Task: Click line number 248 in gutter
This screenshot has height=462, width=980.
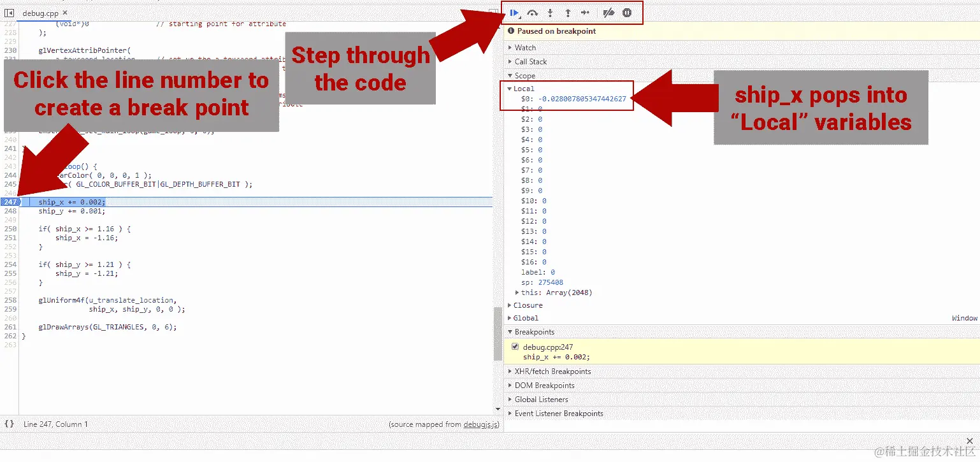Action: pyautogui.click(x=10, y=211)
